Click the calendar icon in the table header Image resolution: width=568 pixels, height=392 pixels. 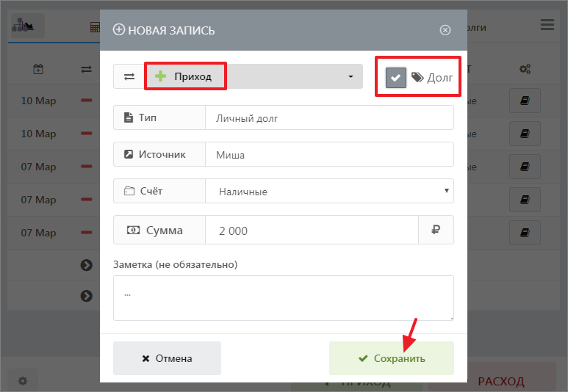38,69
